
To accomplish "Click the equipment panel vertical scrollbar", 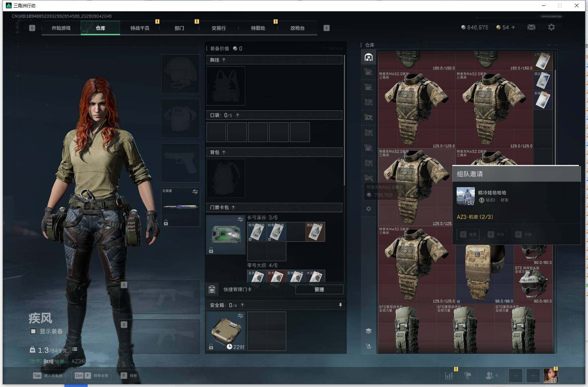I will [x=344, y=120].
